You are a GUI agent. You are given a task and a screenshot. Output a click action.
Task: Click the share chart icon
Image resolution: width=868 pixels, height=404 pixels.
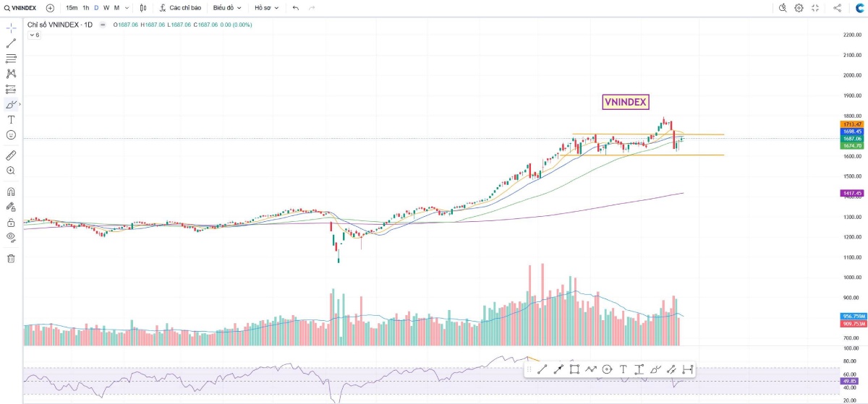coord(837,8)
